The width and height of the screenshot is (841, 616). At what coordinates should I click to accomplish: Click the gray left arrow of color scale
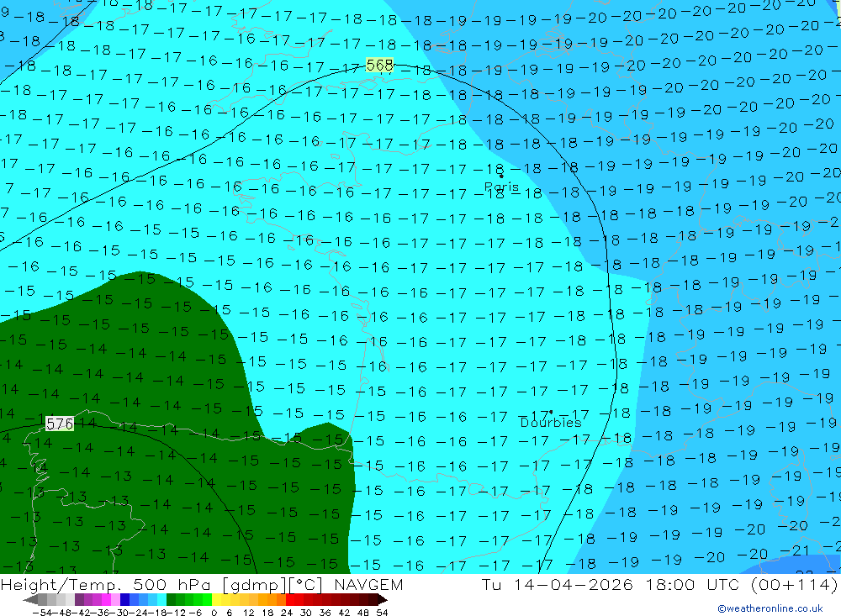[30, 600]
